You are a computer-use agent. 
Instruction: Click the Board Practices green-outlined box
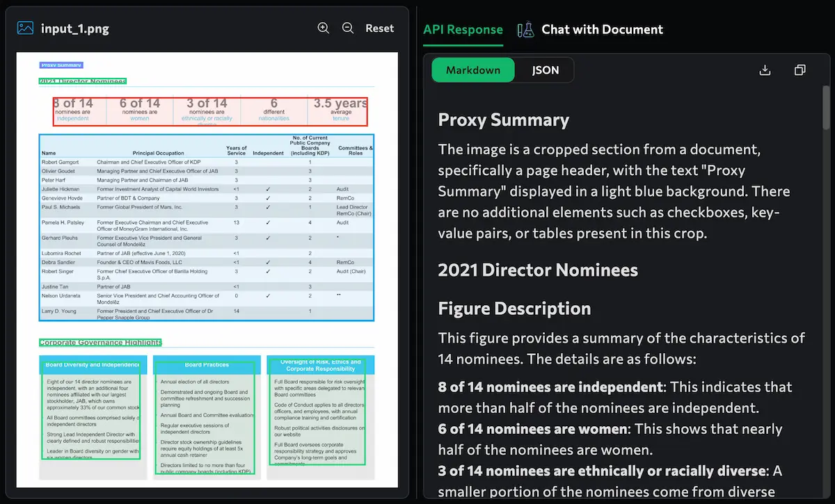coord(205,417)
